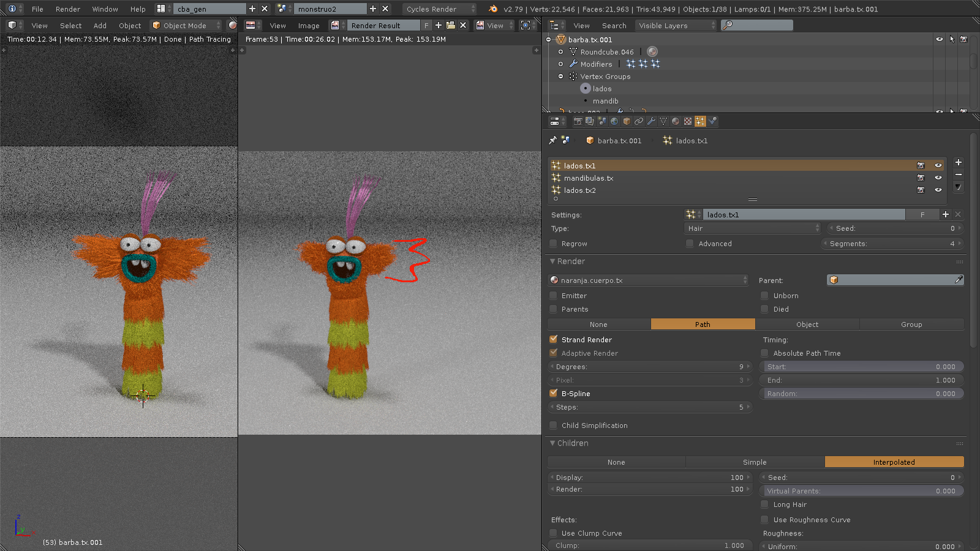Screen dimensions: 980x551
Task: Open the Physics properties tab icon
Action: tap(712, 121)
